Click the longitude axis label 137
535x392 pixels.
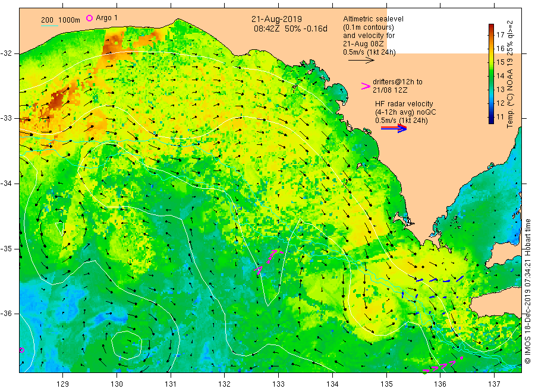(494, 384)
